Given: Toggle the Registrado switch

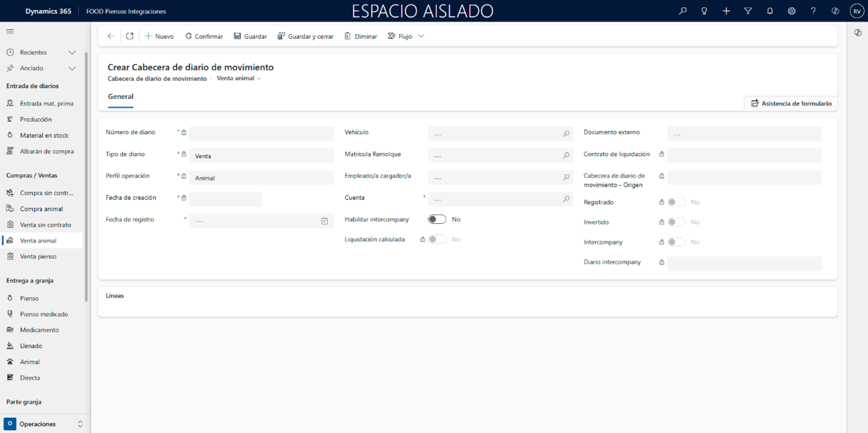Looking at the screenshot, I should 676,202.
